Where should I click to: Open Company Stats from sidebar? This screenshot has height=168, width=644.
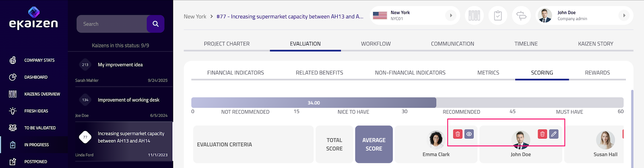(x=39, y=60)
